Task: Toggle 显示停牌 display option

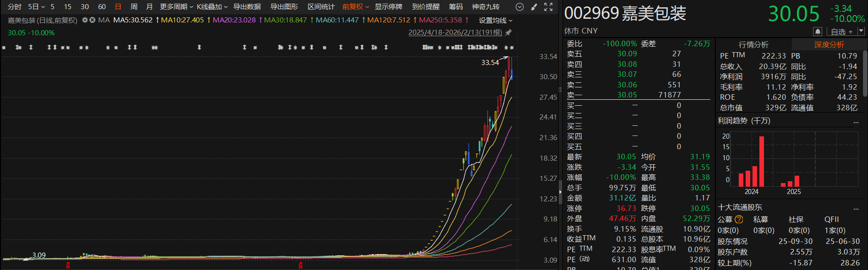Action: (x=388, y=7)
